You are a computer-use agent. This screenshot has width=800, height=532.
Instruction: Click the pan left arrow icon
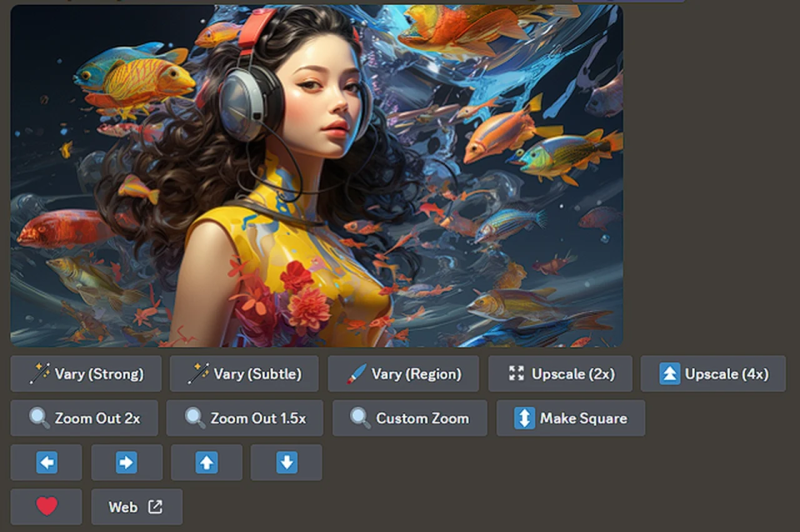(x=47, y=462)
